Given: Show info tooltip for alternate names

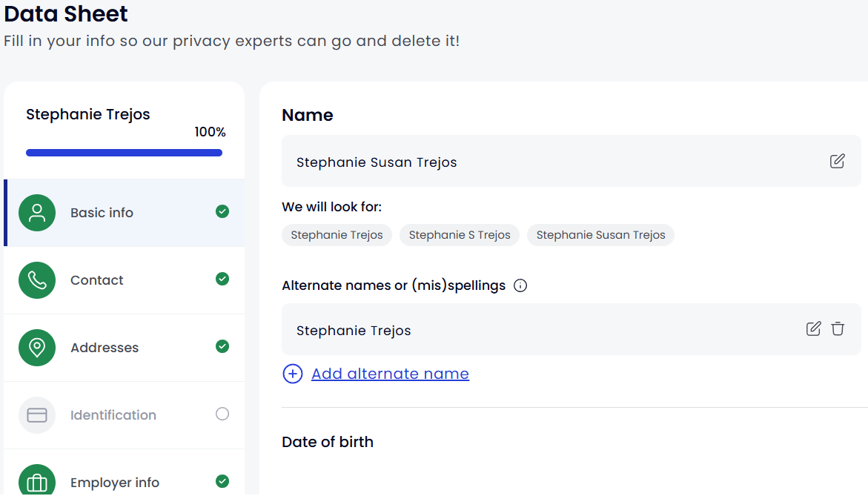Looking at the screenshot, I should (520, 285).
